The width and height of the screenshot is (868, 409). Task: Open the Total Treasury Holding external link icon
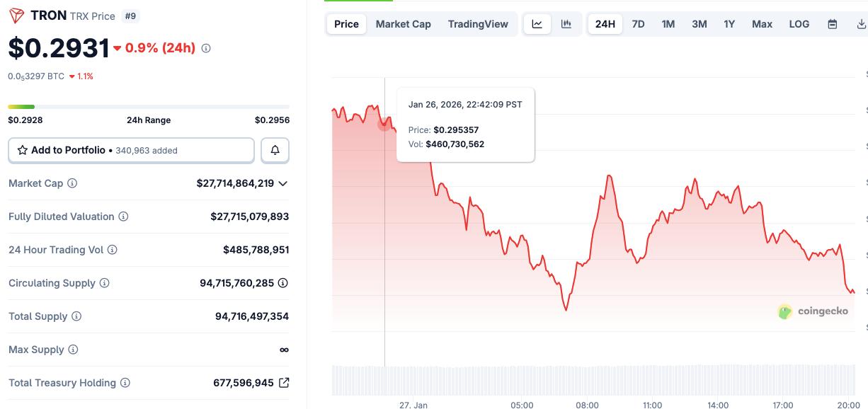(284, 382)
